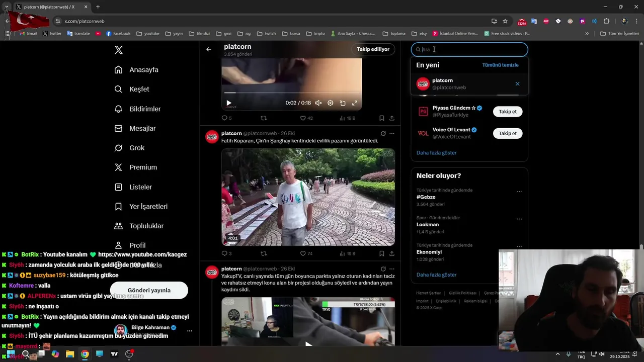Go back with the arrow beside platcorn header

[209, 49]
